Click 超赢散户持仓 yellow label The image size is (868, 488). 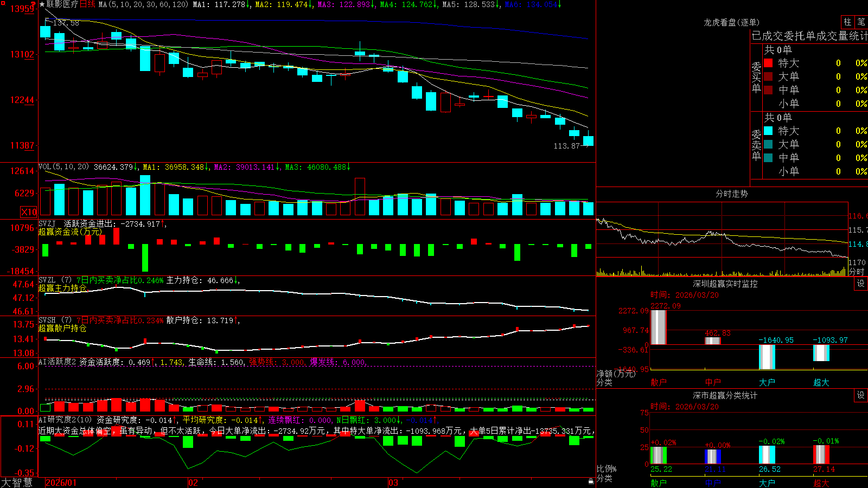coord(62,328)
